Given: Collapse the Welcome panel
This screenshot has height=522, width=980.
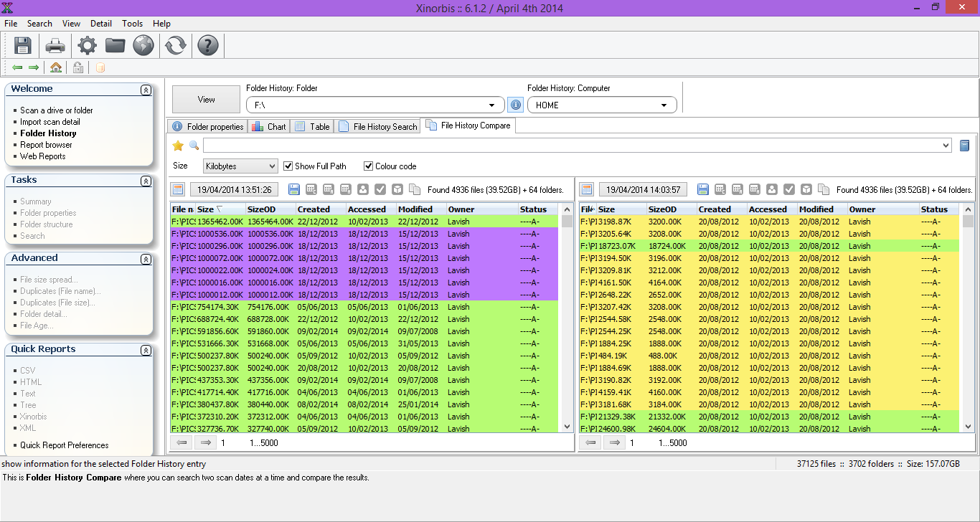Looking at the screenshot, I should [x=146, y=90].
